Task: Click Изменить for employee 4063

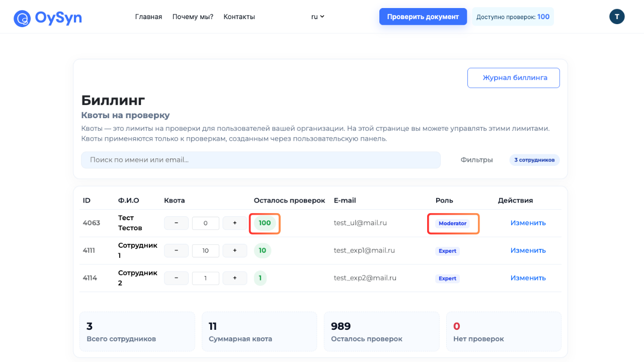Action: point(528,223)
